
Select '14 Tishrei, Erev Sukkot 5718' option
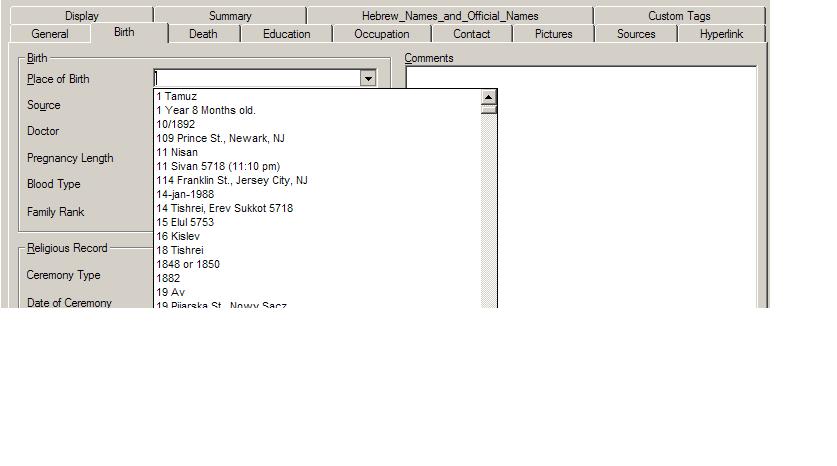tap(225, 208)
